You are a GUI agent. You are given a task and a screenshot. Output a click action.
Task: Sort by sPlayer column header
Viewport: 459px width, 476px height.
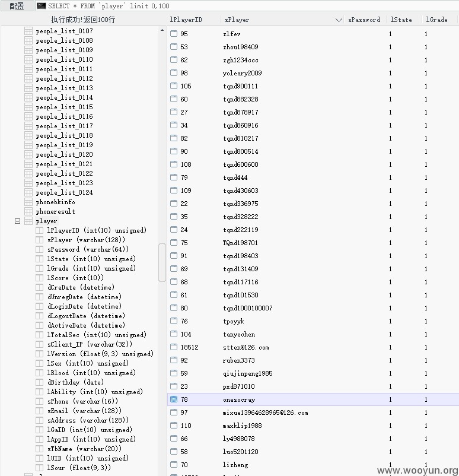(237, 20)
